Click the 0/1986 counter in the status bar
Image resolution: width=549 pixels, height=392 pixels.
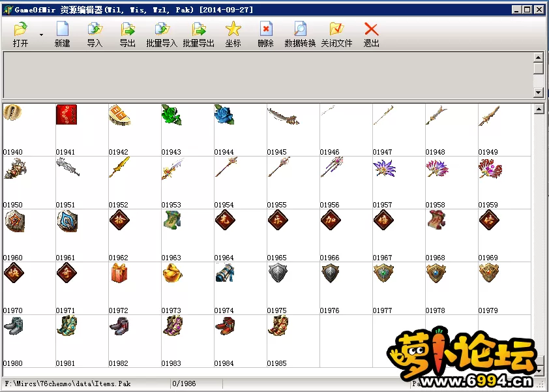click(184, 384)
